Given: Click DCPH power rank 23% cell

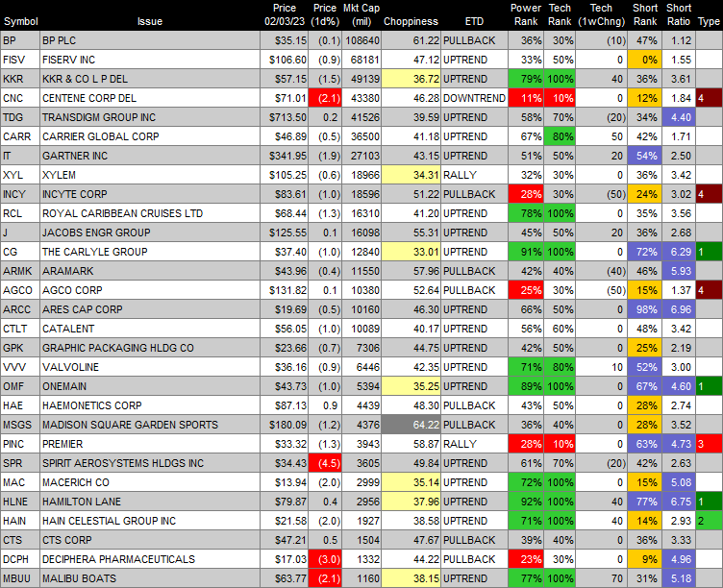Looking at the screenshot, I should click(x=526, y=559).
